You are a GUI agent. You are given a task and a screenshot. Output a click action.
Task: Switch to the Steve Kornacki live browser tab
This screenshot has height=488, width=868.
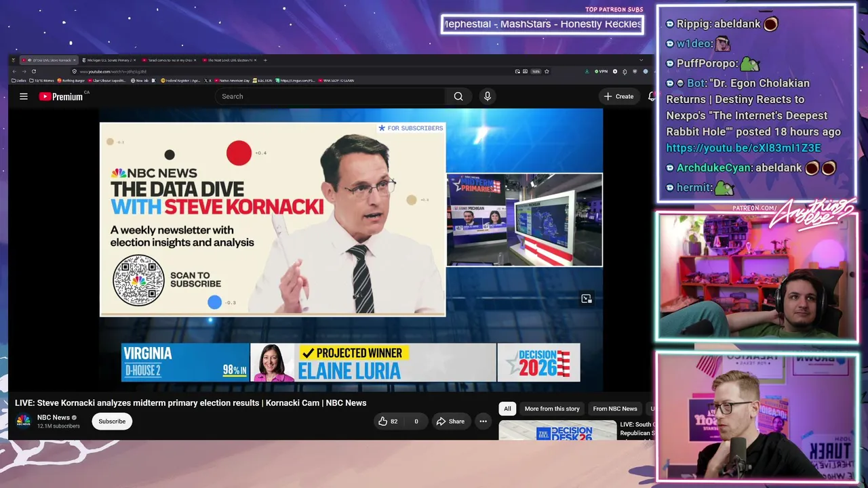point(47,60)
